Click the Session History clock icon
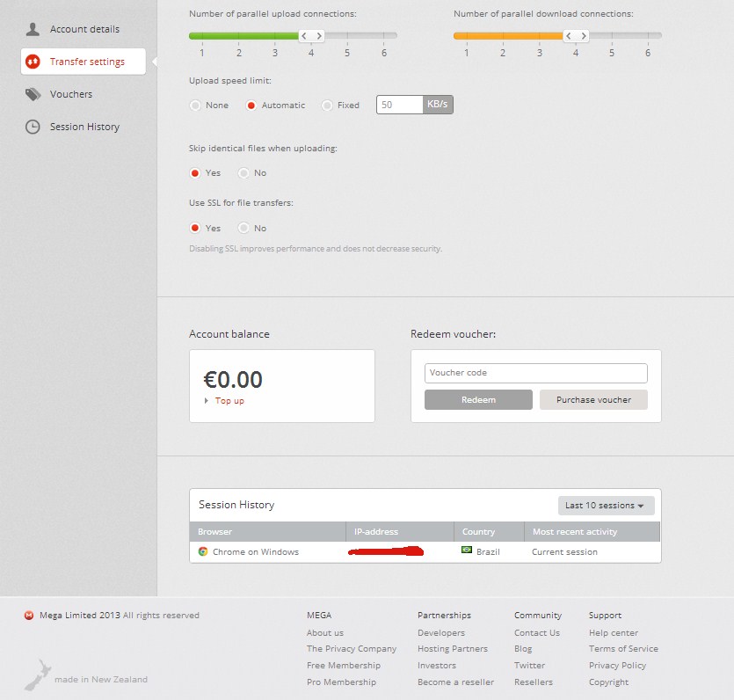This screenshot has height=700, width=734. coord(33,127)
